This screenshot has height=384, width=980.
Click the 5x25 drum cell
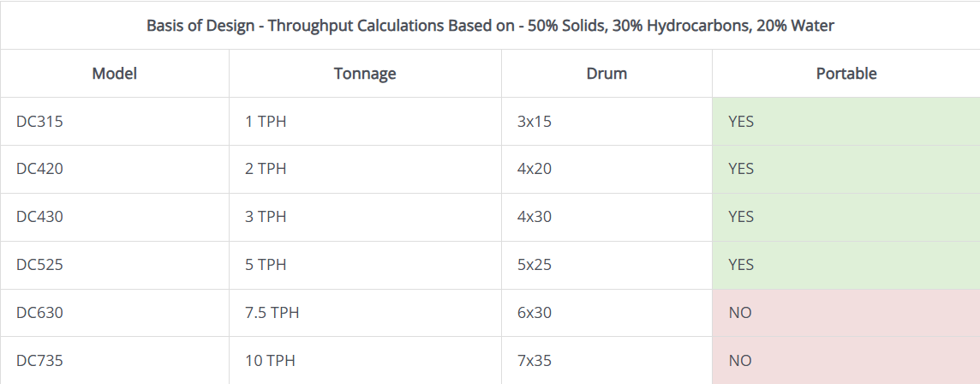tap(535, 265)
